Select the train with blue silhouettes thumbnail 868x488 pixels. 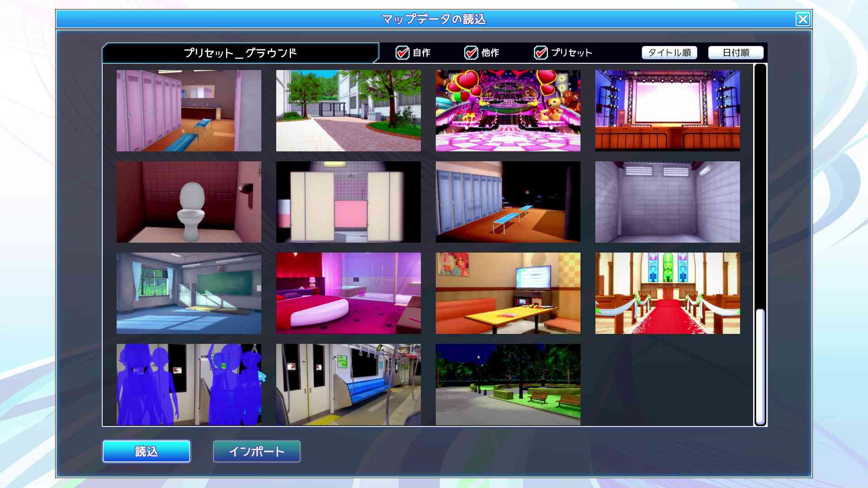click(189, 385)
